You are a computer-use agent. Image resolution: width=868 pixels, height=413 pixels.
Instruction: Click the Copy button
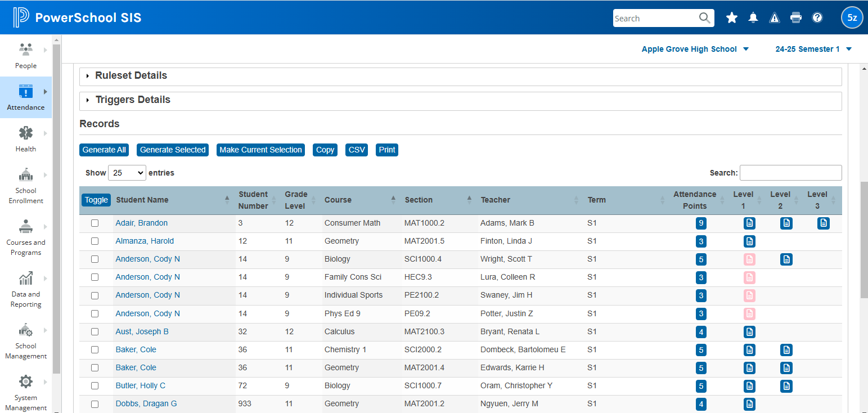[x=325, y=150]
